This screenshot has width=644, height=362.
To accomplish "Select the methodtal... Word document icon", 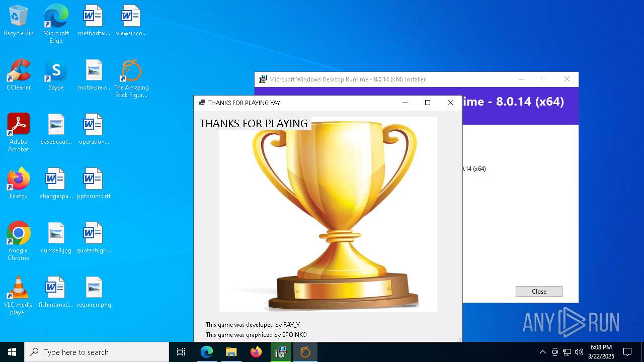I will tap(94, 21).
